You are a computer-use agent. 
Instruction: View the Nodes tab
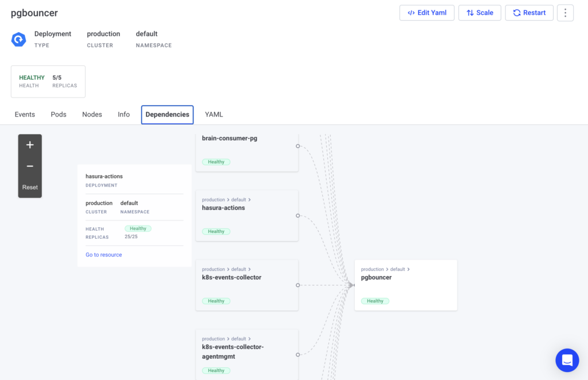click(92, 115)
